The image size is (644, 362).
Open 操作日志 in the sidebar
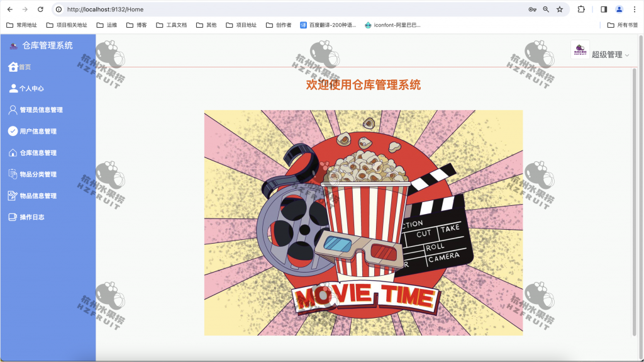48,217
